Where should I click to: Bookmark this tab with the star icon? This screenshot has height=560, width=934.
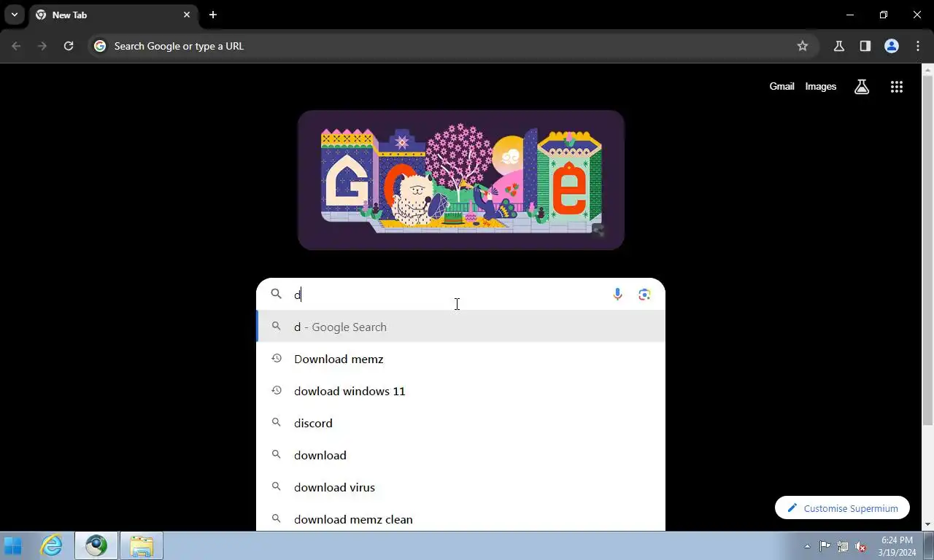803,46
